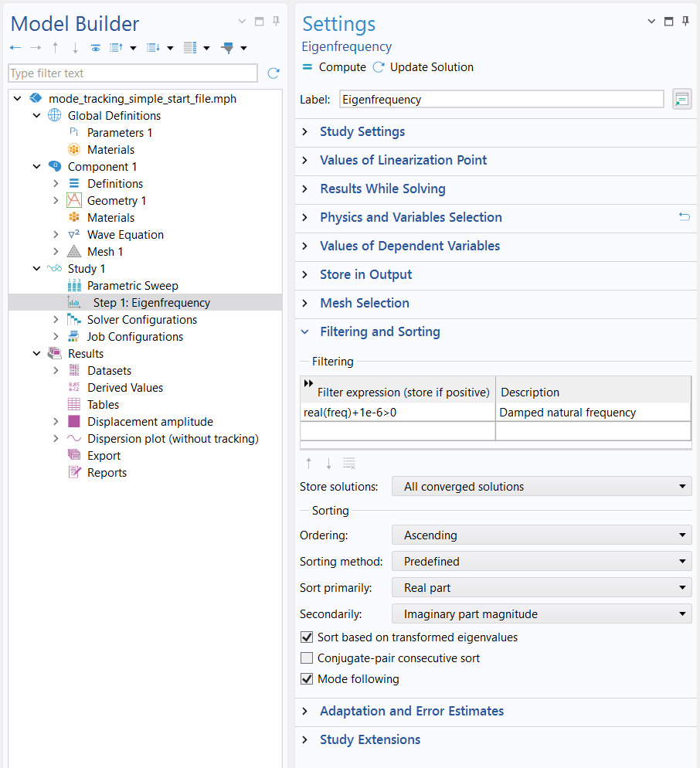Click the Expand All icon in Model Builder toolbar
The height and width of the screenshot is (768, 700).
coord(116,47)
